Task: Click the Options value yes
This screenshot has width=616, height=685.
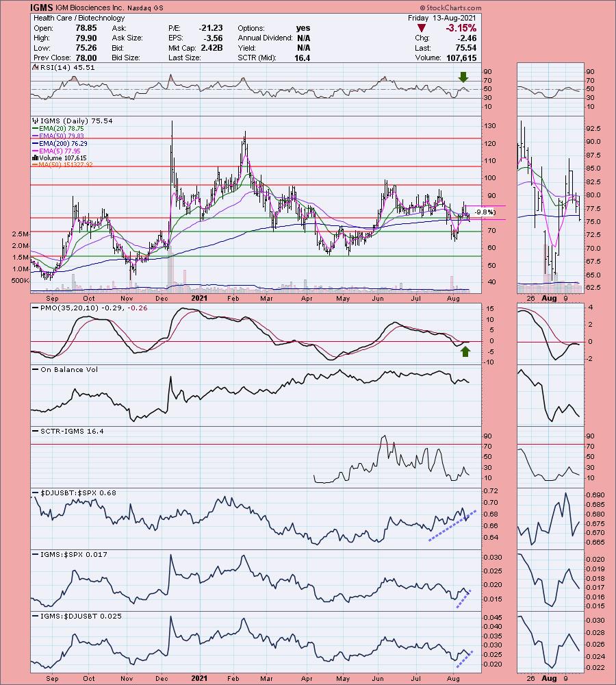Action: [303, 28]
